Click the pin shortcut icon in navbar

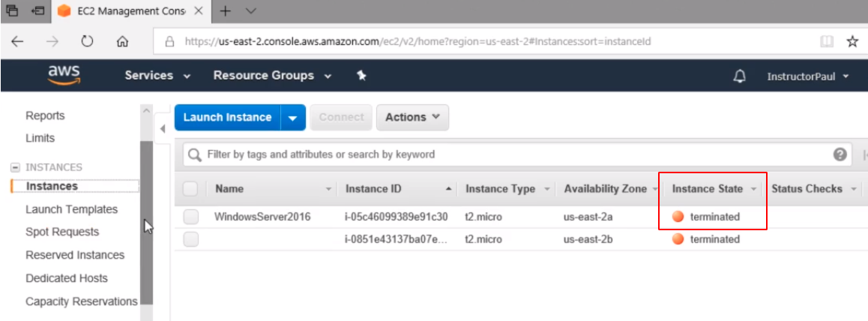point(361,76)
